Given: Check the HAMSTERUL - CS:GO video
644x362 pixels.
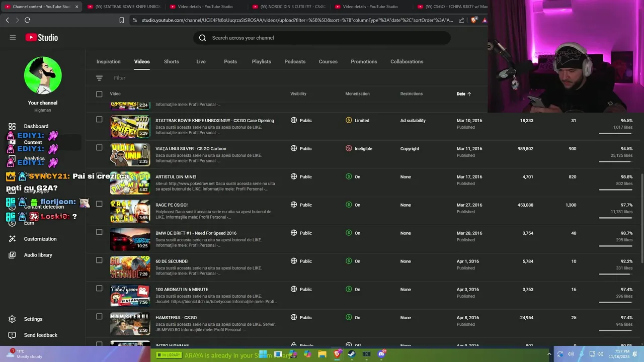Looking at the screenshot, I should pyautogui.click(x=99, y=317).
